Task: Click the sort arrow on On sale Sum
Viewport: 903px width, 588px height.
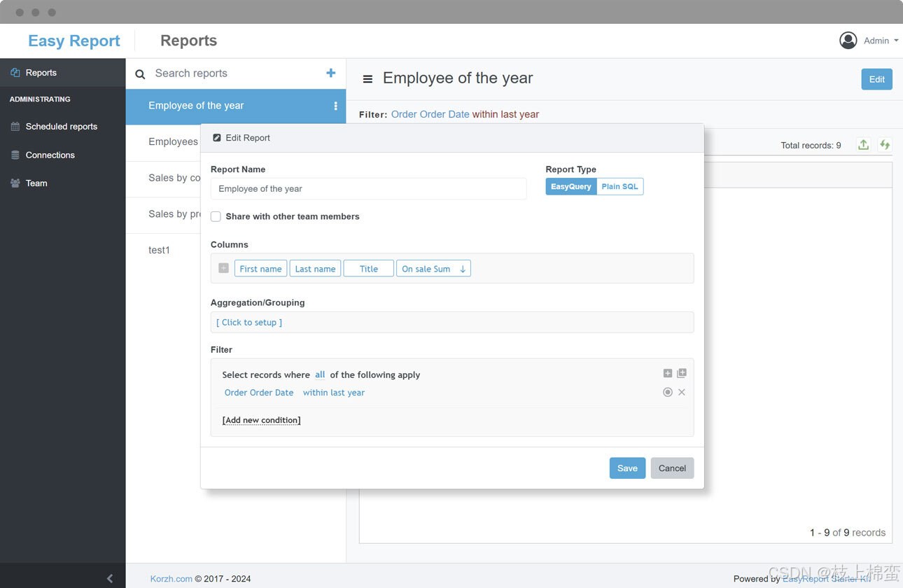Action: click(x=463, y=269)
